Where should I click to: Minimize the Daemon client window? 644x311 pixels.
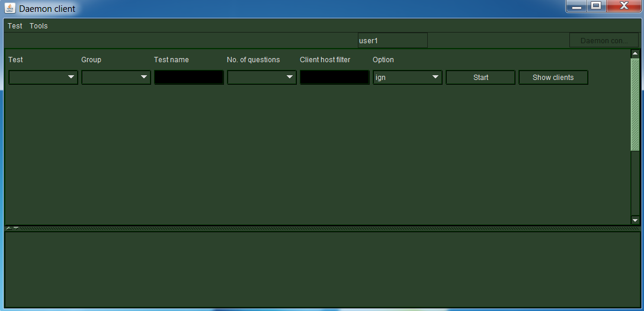click(576, 6)
